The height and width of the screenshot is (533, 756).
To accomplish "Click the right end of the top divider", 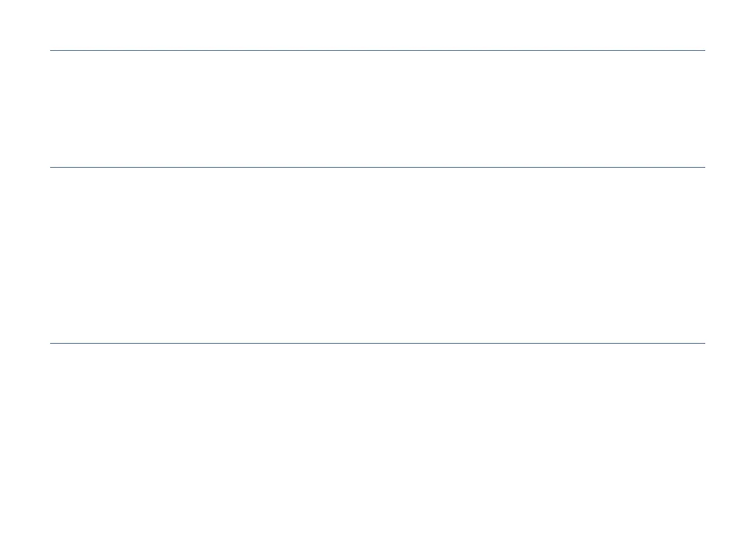I will [x=705, y=50].
